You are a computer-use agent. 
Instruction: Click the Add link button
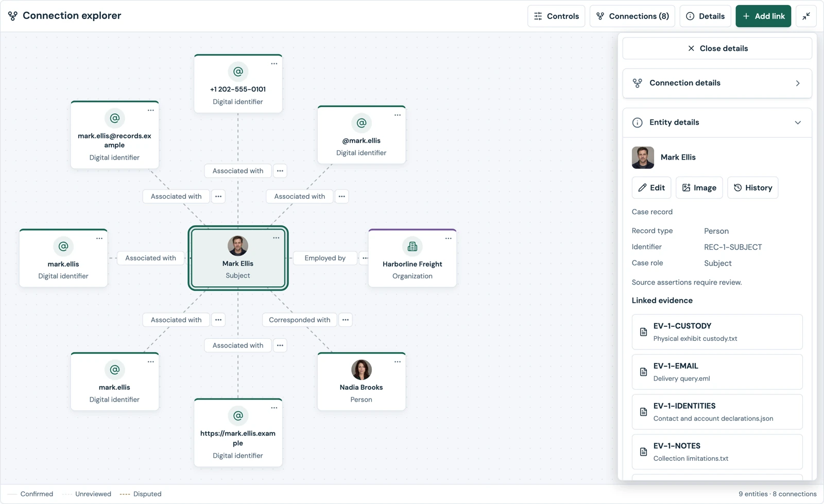coord(763,16)
